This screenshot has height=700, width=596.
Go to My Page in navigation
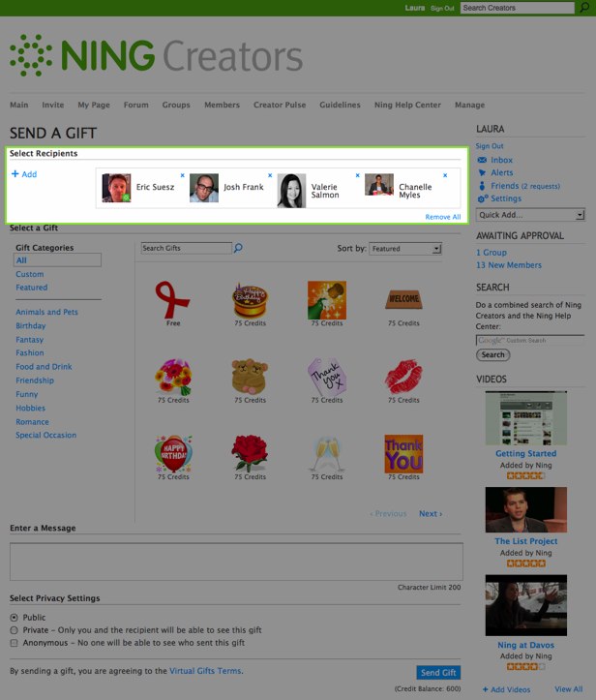[94, 105]
